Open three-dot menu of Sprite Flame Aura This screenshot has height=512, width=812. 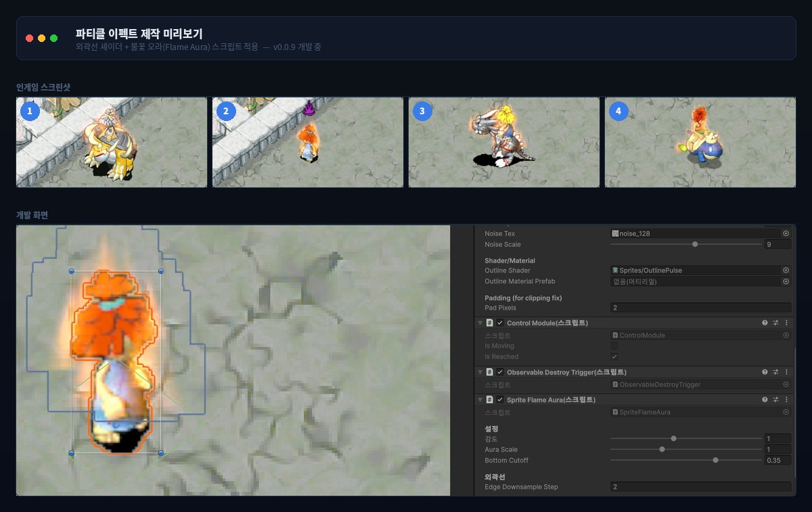(x=786, y=400)
